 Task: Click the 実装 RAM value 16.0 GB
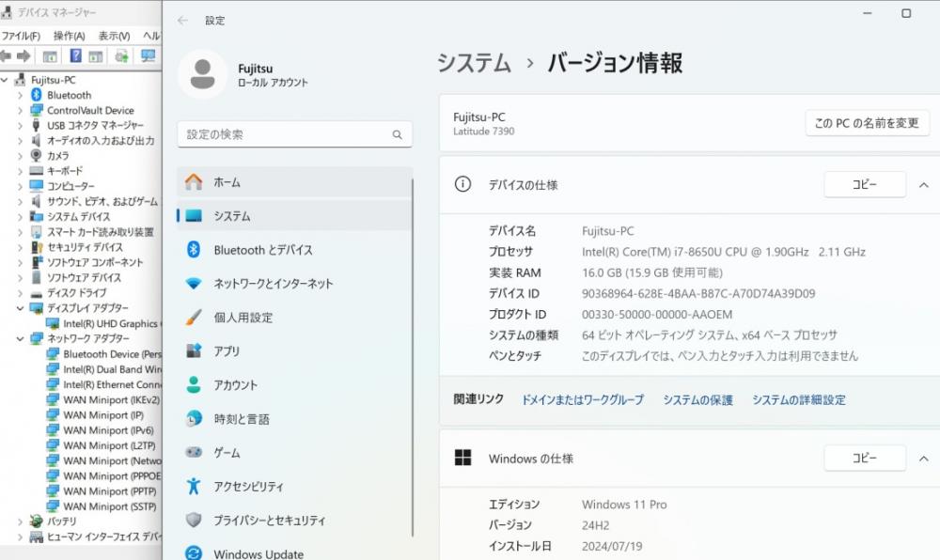pos(652,273)
